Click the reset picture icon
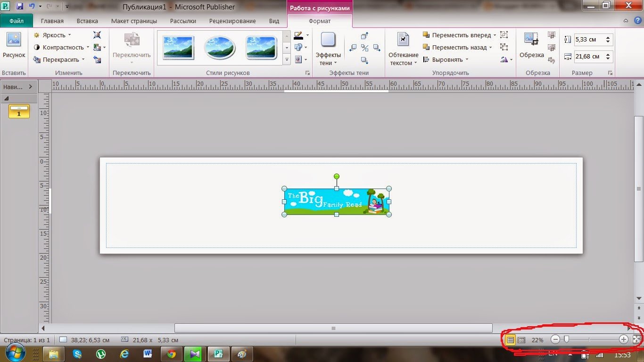Viewport: 644px width, 362px height. point(97,60)
